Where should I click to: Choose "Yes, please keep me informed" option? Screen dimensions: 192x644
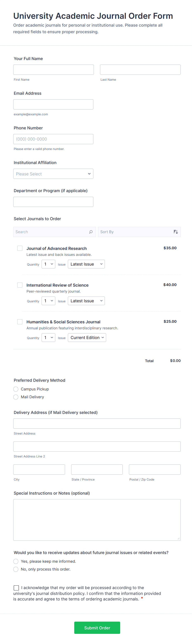[16, 561]
